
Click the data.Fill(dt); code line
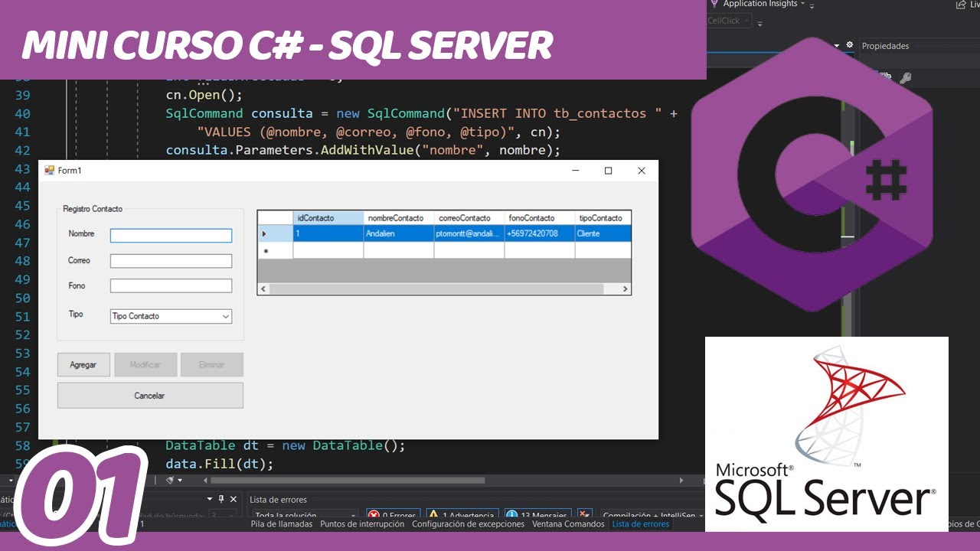(x=219, y=464)
